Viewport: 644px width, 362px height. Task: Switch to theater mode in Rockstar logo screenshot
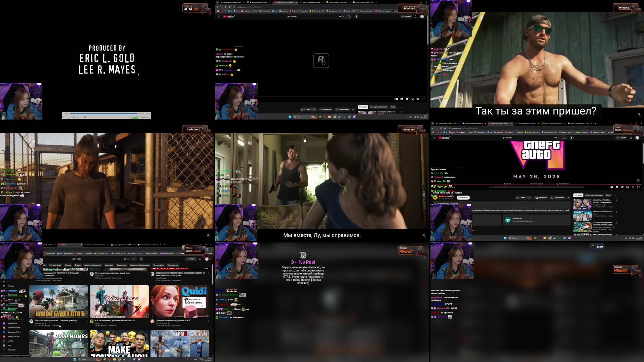418,99
